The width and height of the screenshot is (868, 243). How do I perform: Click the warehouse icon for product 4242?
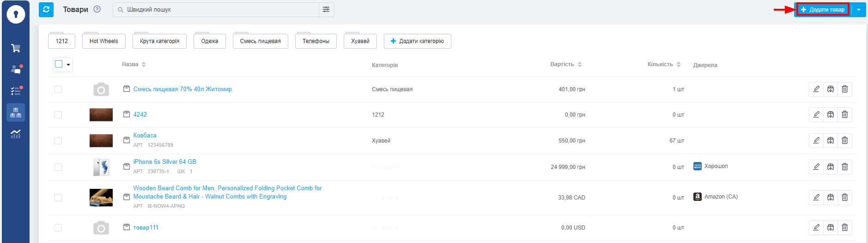(x=831, y=114)
